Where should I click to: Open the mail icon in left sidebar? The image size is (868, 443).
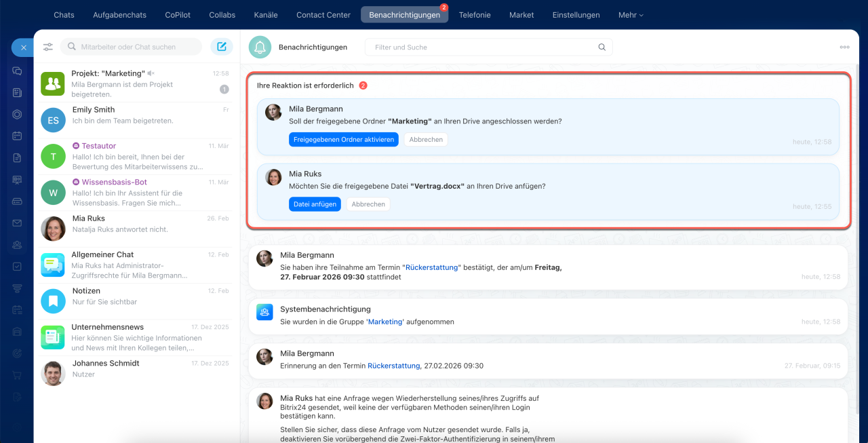click(x=17, y=223)
